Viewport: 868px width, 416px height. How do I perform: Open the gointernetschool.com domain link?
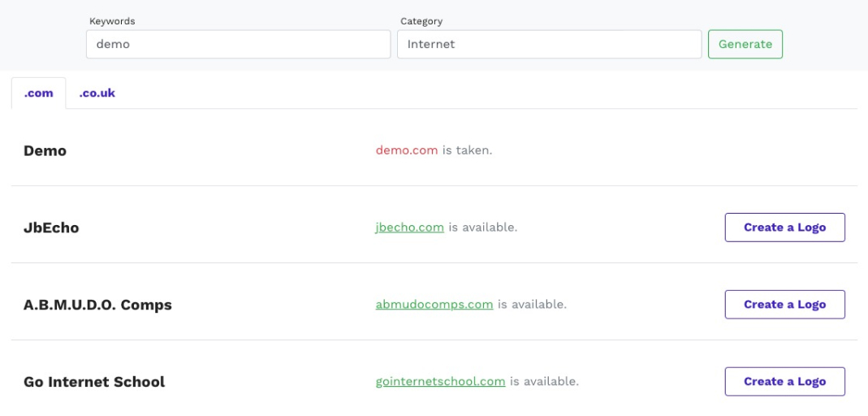[x=440, y=381]
